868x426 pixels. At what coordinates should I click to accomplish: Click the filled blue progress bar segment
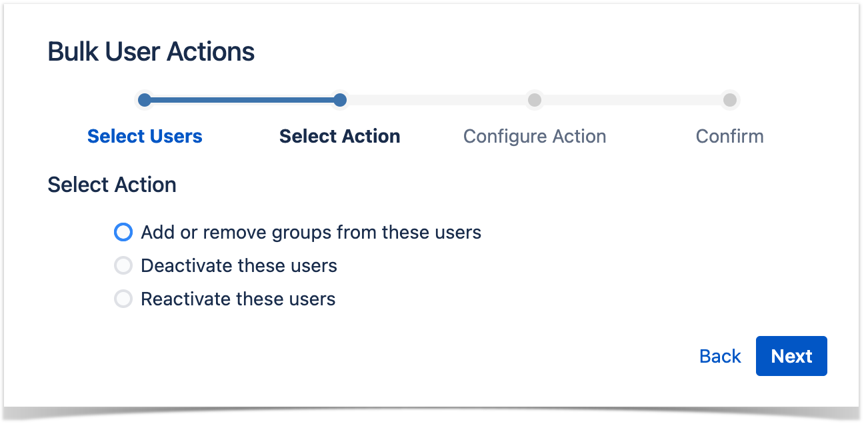click(x=242, y=100)
